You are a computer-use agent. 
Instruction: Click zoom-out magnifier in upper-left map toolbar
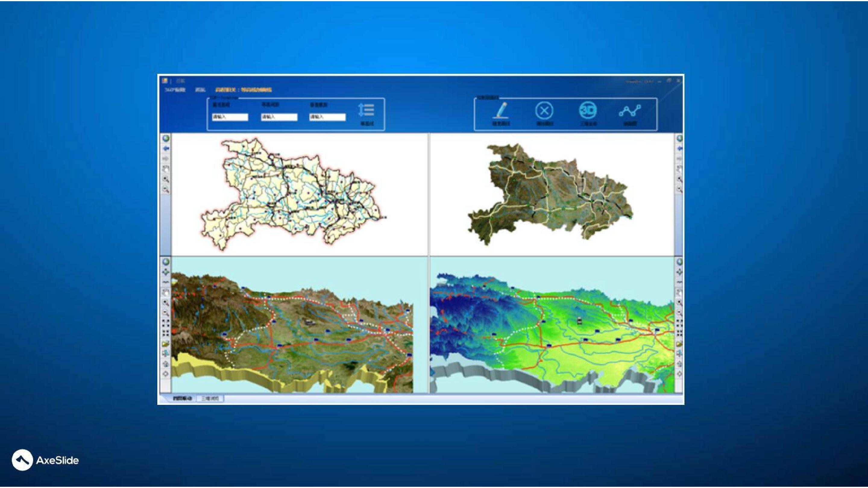pos(166,189)
